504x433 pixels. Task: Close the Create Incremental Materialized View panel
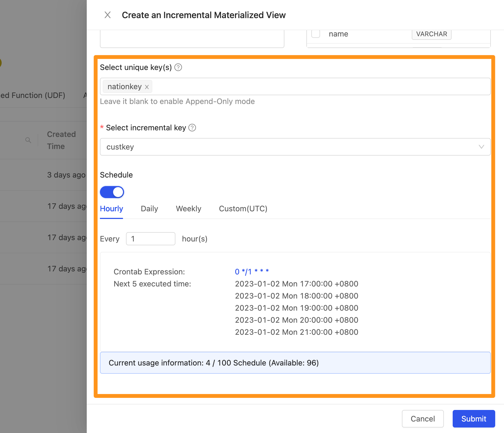click(108, 15)
